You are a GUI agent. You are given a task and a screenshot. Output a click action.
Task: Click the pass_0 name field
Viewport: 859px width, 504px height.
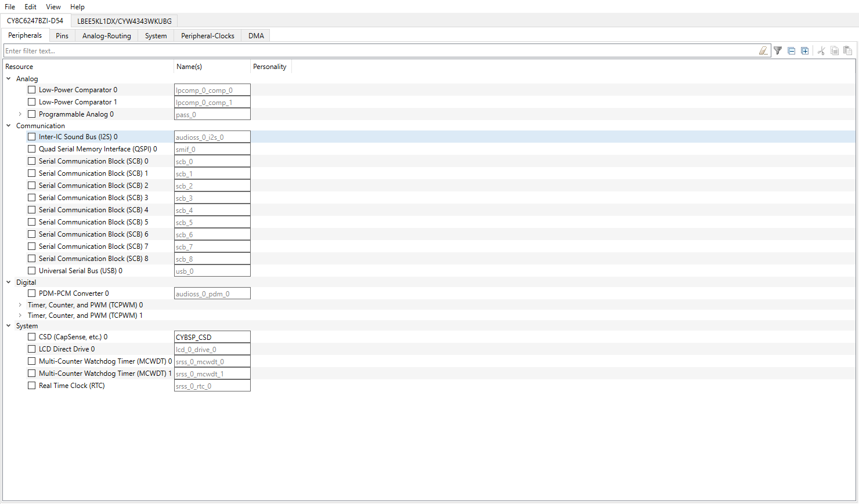pyautogui.click(x=212, y=114)
